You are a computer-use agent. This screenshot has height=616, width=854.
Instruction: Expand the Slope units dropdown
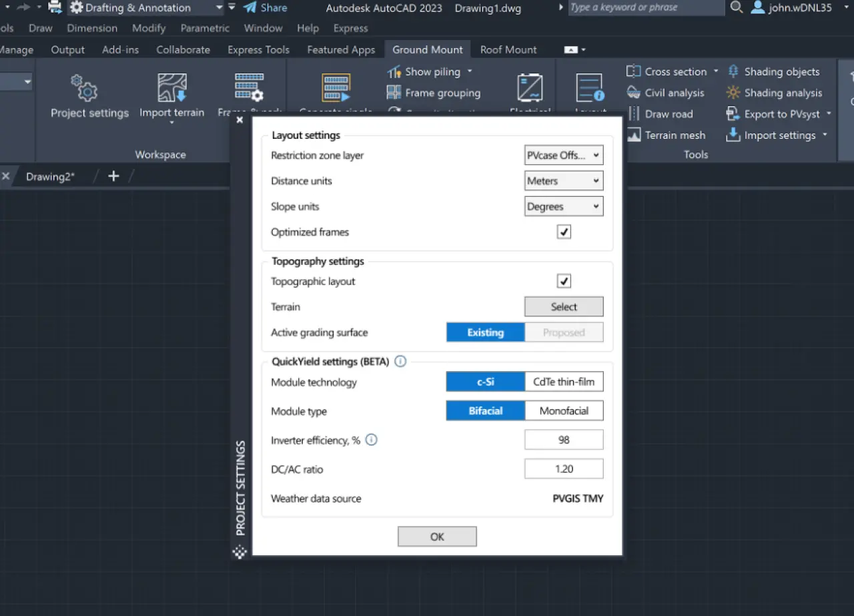pyautogui.click(x=564, y=206)
